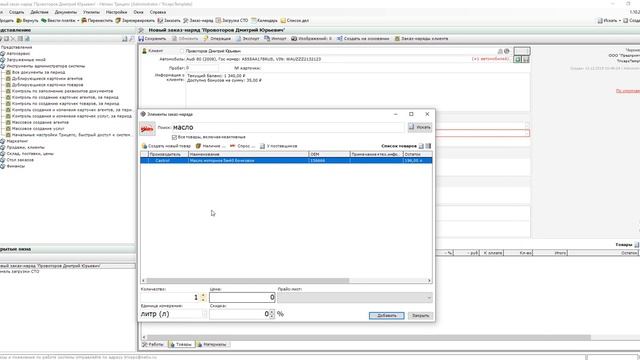Open the Окна menu
Image resolution: width=640 pixels, height=360 pixels.
[138, 12]
